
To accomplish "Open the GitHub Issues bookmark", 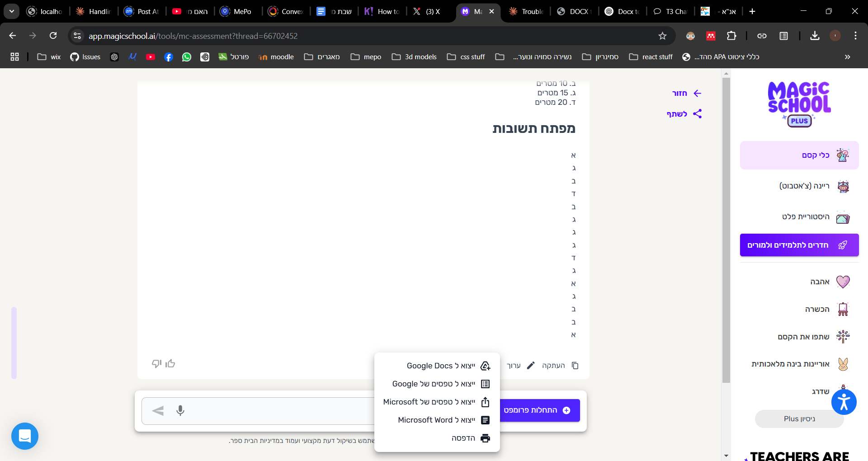I will (x=85, y=57).
